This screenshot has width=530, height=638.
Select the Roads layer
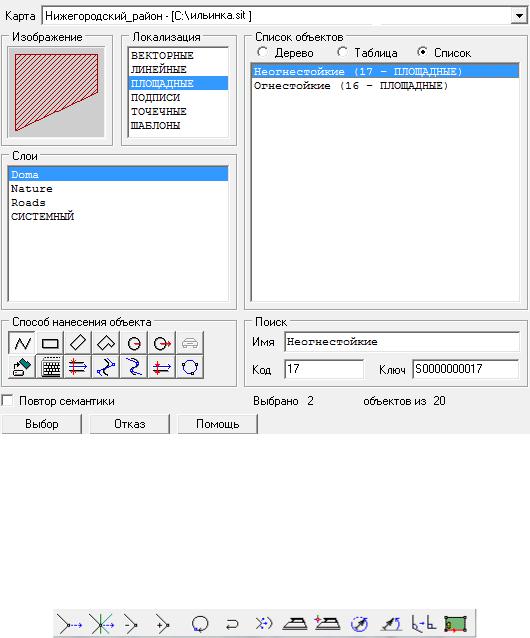pyautogui.click(x=118, y=202)
